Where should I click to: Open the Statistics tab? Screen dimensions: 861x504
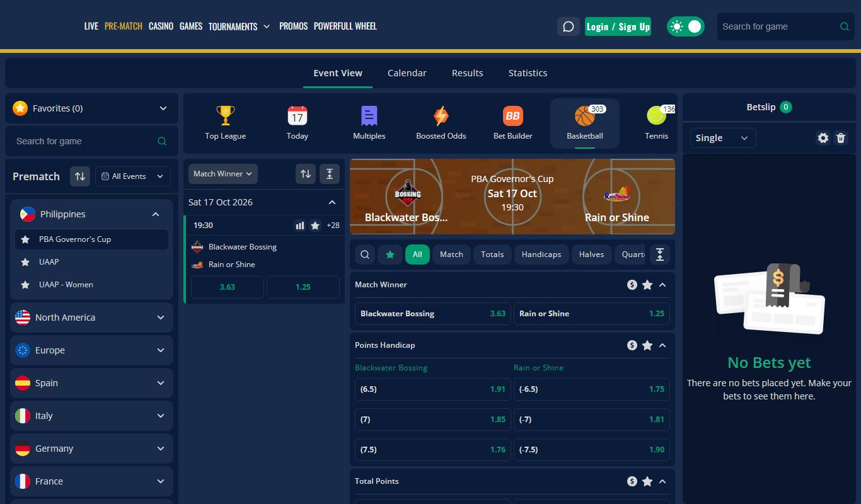click(x=528, y=73)
